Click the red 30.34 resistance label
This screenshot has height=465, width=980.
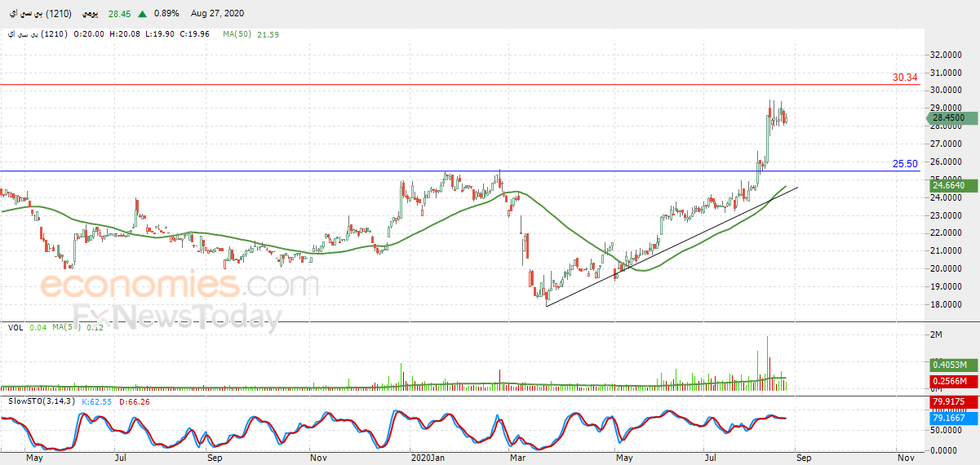[x=905, y=77]
